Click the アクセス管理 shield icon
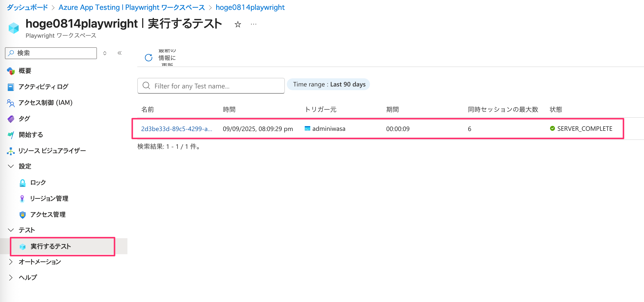The image size is (644, 302). 22,215
